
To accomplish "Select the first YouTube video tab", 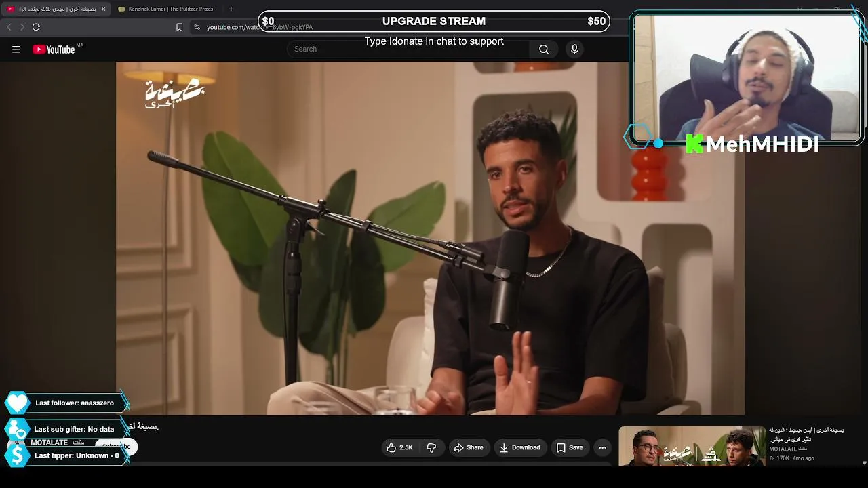I will 56,9.
